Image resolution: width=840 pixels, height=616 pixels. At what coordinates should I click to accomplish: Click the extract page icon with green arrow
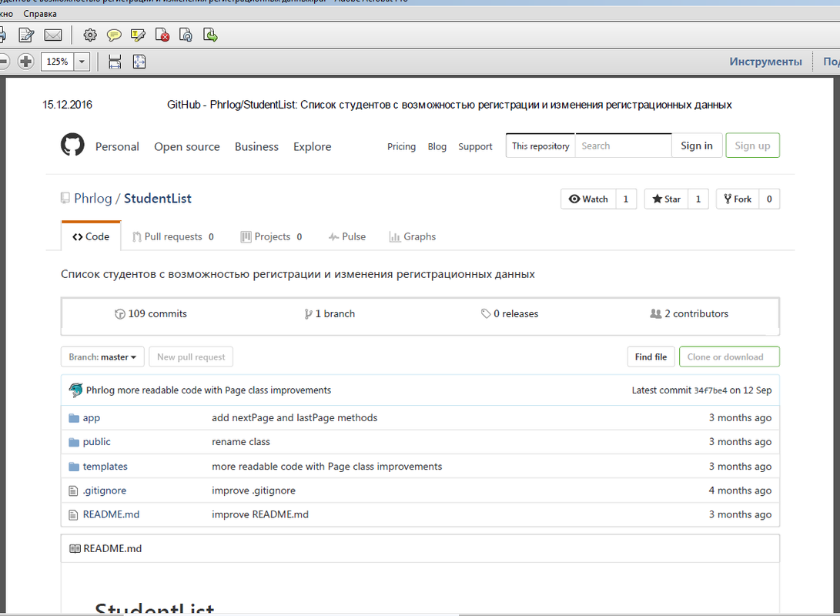tap(210, 35)
